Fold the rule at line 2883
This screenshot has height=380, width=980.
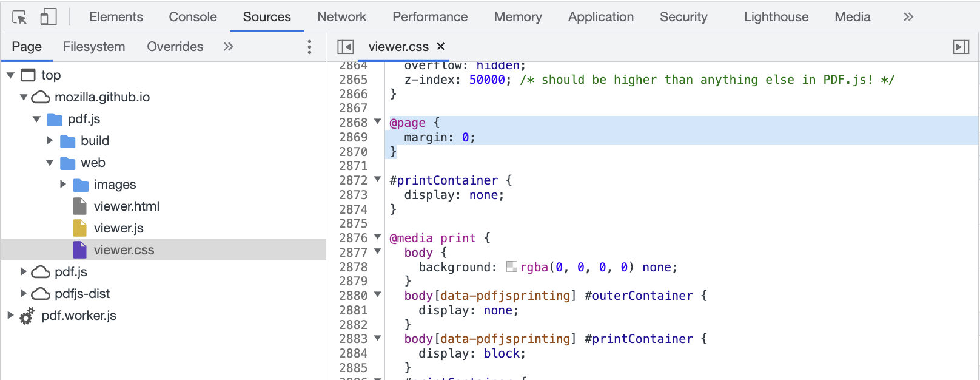tap(377, 339)
